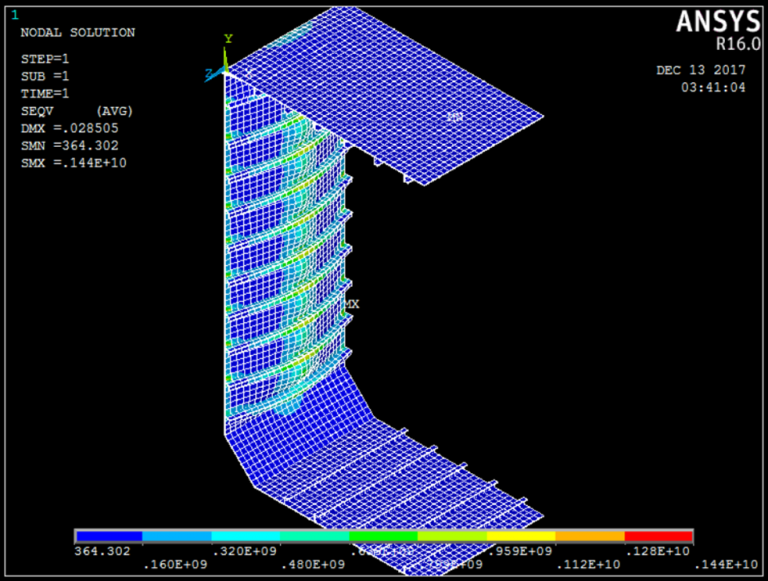
Task: Click the SMN =364.302 text line
Action: click(x=70, y=145)
